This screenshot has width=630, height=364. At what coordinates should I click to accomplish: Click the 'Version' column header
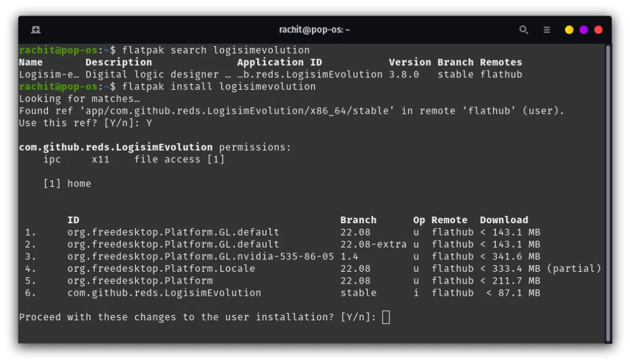409,62
